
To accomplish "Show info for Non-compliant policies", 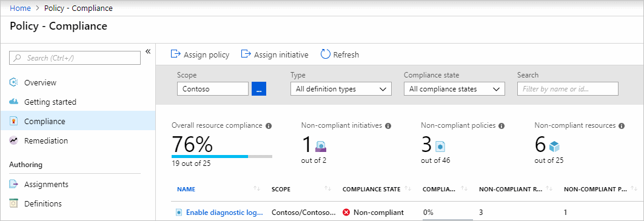I will [x=501, y=126].
